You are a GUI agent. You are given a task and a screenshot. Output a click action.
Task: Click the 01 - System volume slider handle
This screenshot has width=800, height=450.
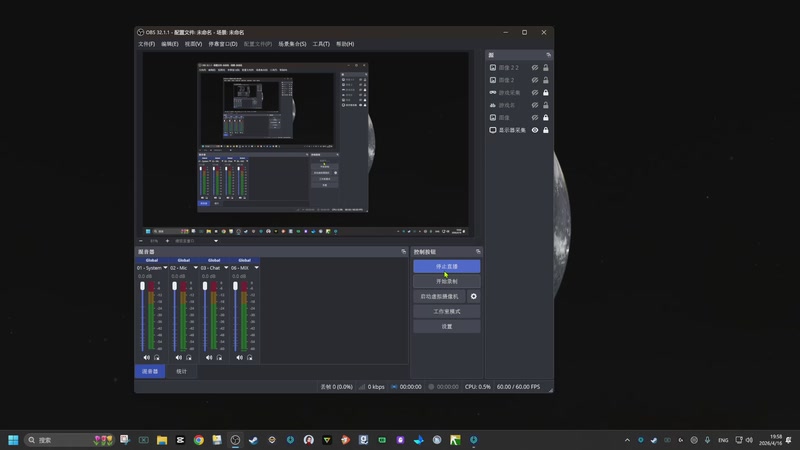pos(142,286)
